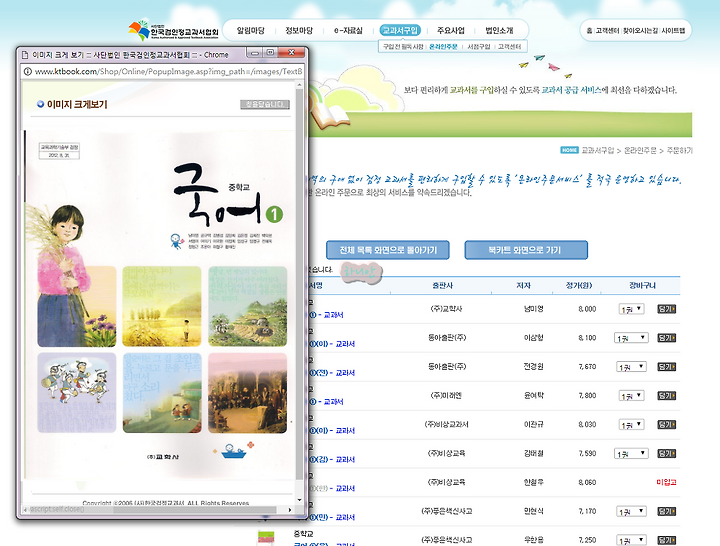
Task: Open the quantity dropdown for the 김태철 row
Action: (631, 454)
